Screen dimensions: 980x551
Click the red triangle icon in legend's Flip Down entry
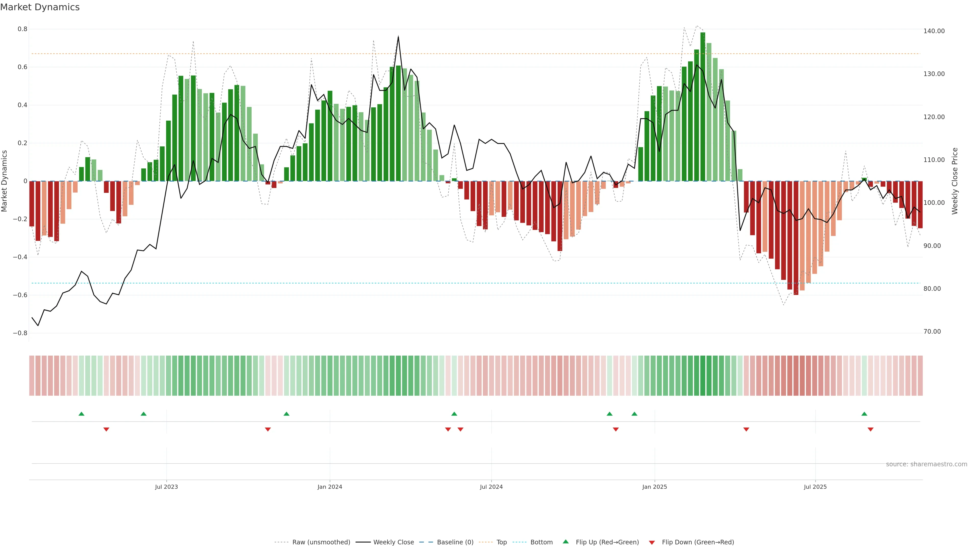(x=652, y=543)
